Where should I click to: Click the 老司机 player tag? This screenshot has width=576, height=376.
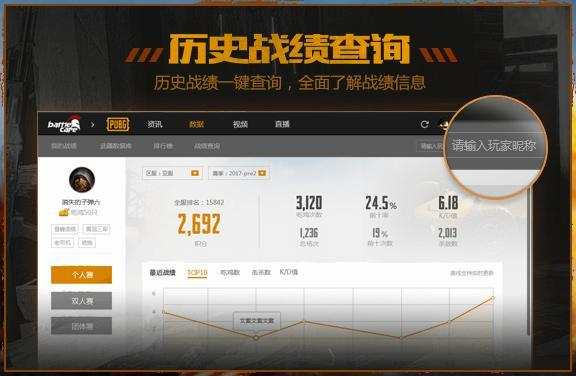click(x=63, y=243)
